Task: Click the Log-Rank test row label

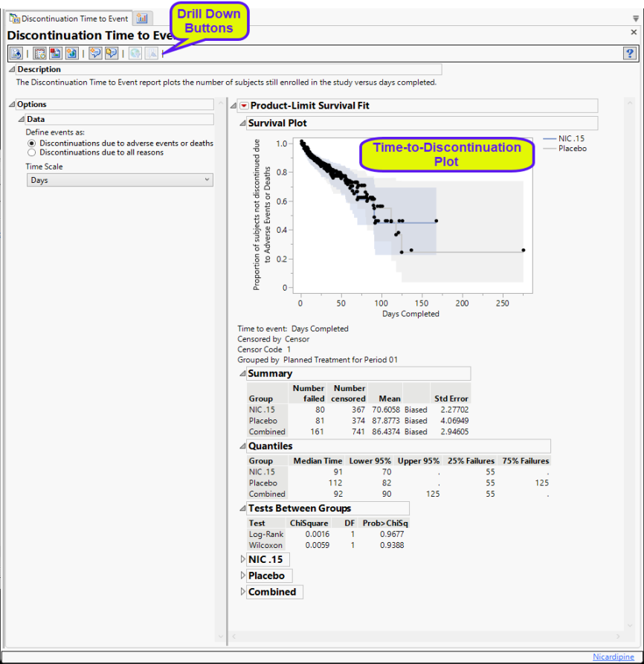Action: click(x=266, y=534)
